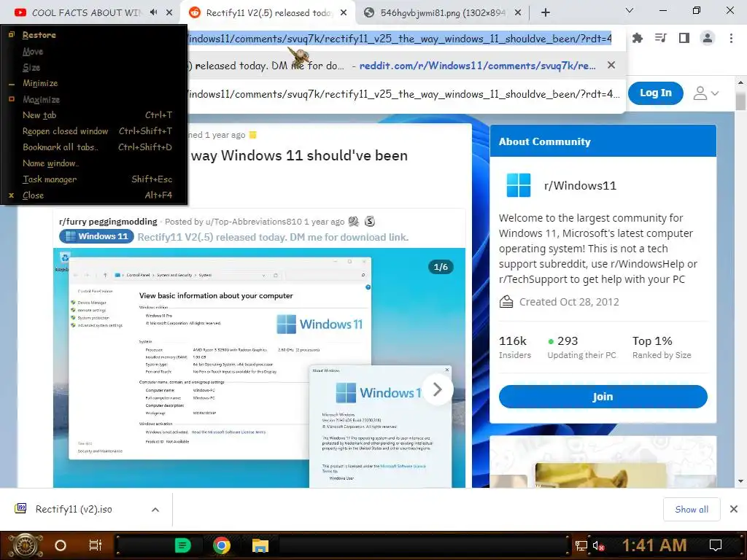Mute the YouTube tab audio icon
This screenshot has height=560, width=747.
tap(153, 12)
